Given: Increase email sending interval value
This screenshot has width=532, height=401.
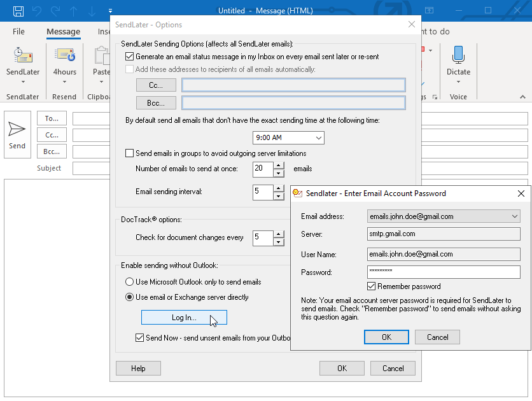Looking at the screenshot, I should click(x=279, y=188).
